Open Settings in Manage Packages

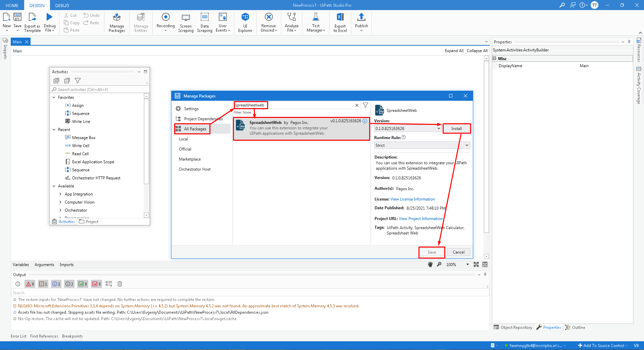[x=191, y=109]
